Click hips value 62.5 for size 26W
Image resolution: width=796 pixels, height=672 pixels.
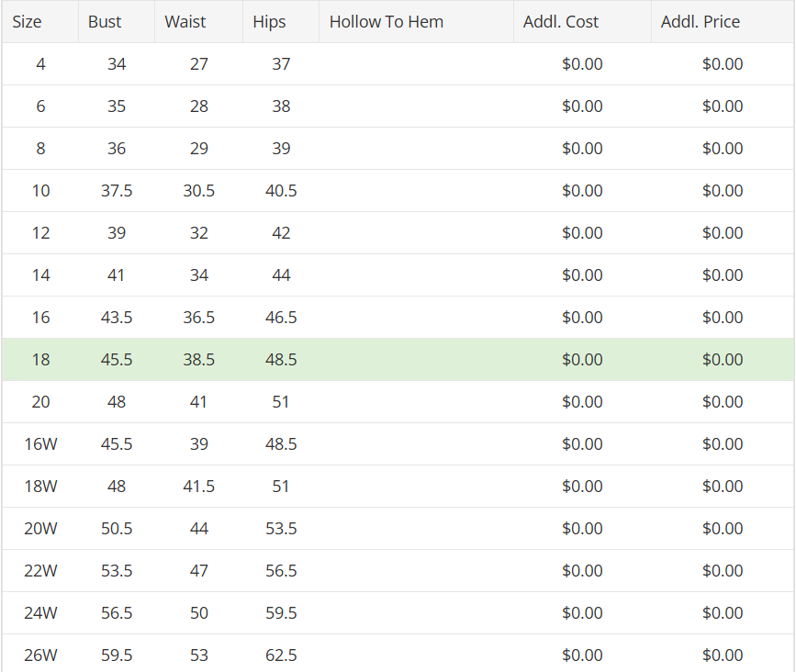(x=281, y=655)
